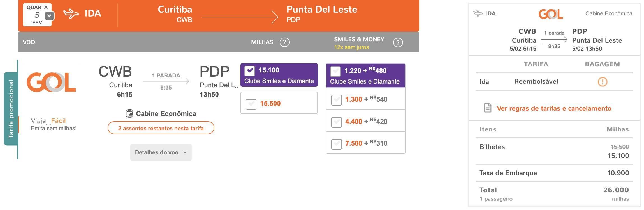Image resolution: width=644 pixels, height=210 pixels.
Task: Click the baggage warning exclamation icon
Action: coord(602,82)
